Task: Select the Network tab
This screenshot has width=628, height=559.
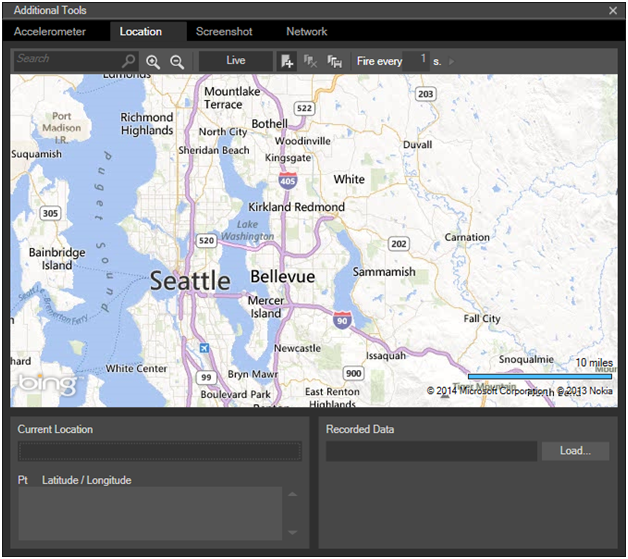Action: tap(307, 32)
